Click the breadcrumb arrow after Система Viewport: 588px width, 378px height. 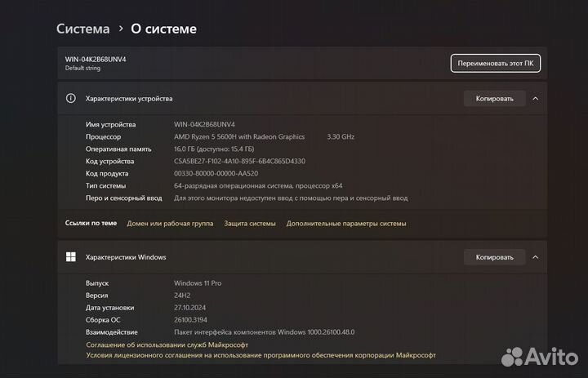(x=121, y=29)
